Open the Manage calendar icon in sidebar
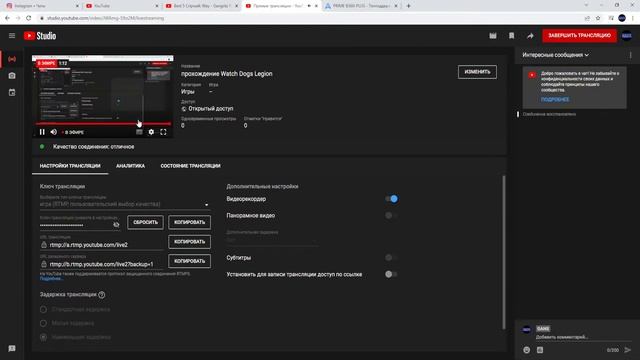640x360 pixels. (x=12, y=93)
